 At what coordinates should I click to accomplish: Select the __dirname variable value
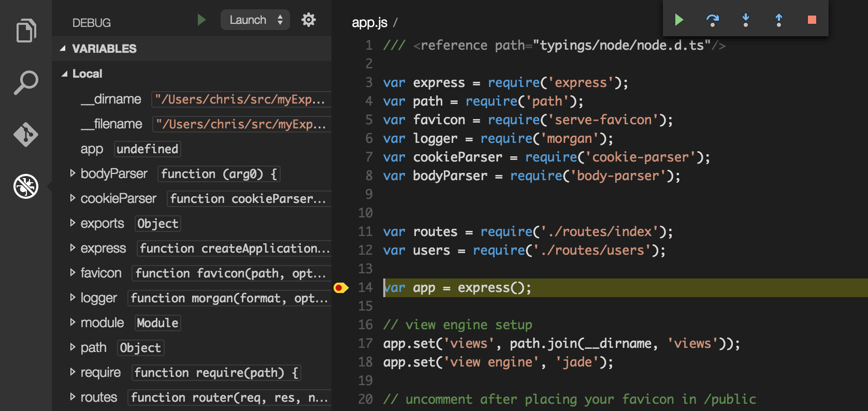click(240, 99)
